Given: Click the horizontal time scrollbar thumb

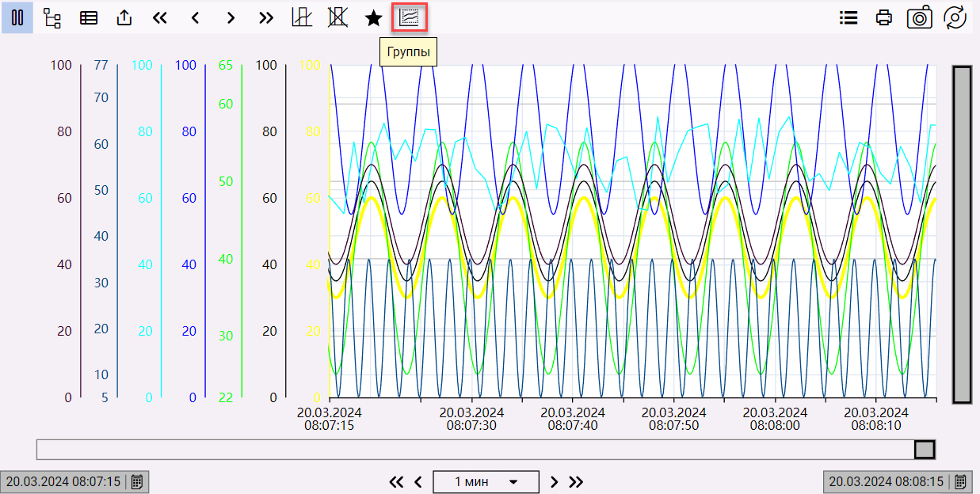Looking at the screenshot, I should [x=925, y=450].
